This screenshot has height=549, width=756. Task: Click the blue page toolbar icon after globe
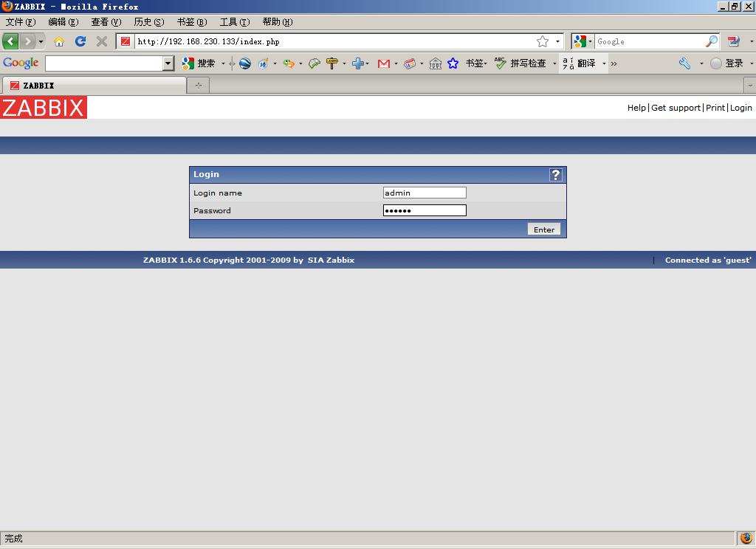pyautogui.click(x=264, y=63)
